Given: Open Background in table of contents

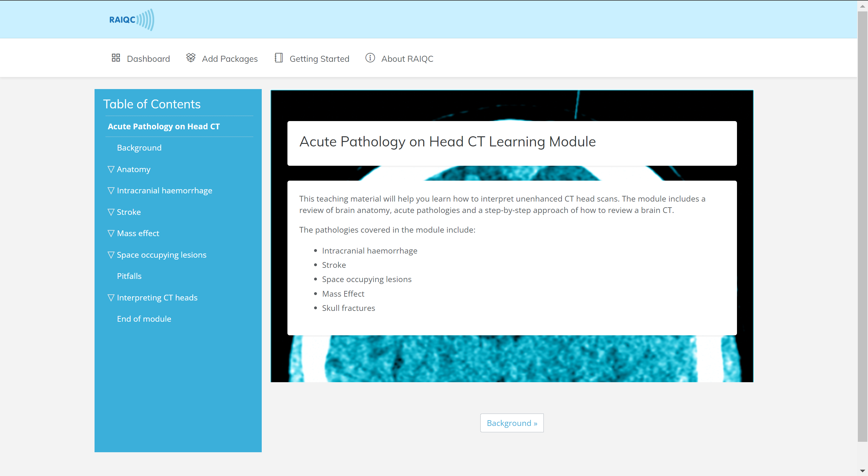Looking at the screenshot, I should (x=139, y=148).
